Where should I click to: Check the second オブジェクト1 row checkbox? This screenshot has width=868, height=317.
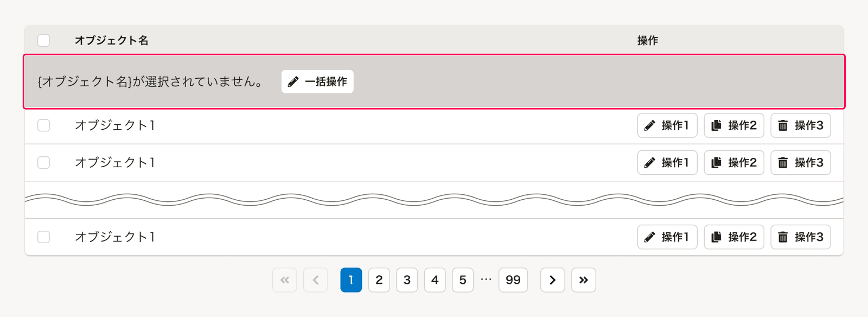coord(44,162)
